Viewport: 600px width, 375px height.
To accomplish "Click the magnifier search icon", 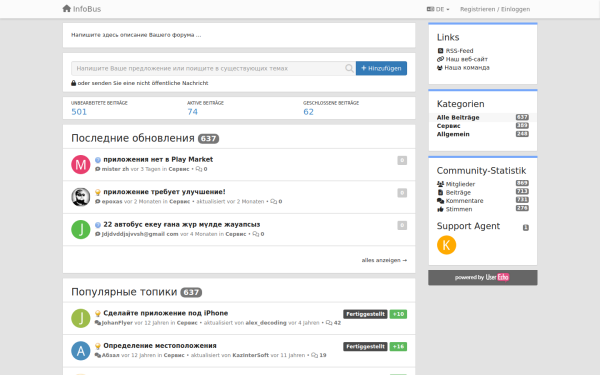I will pos(349,68).
